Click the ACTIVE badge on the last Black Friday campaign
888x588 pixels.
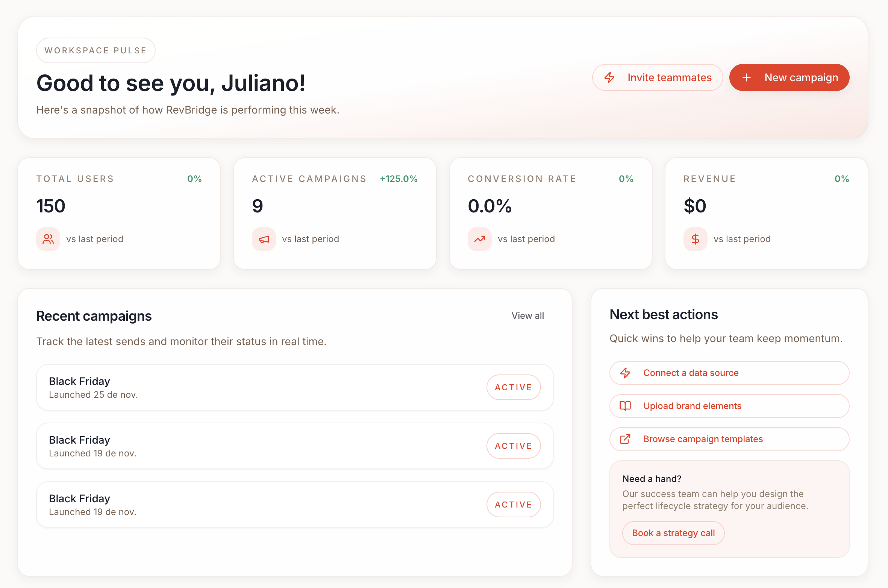(x=513, y=505)
